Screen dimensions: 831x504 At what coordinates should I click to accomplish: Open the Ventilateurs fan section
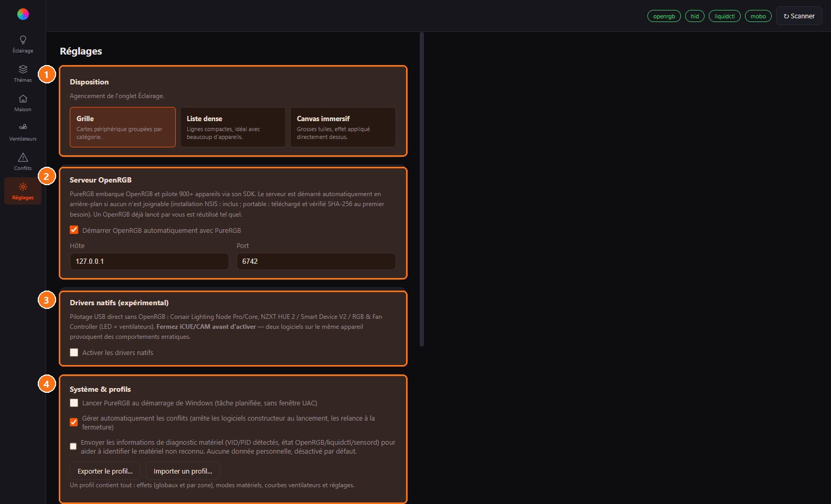(x=23, y=132)
